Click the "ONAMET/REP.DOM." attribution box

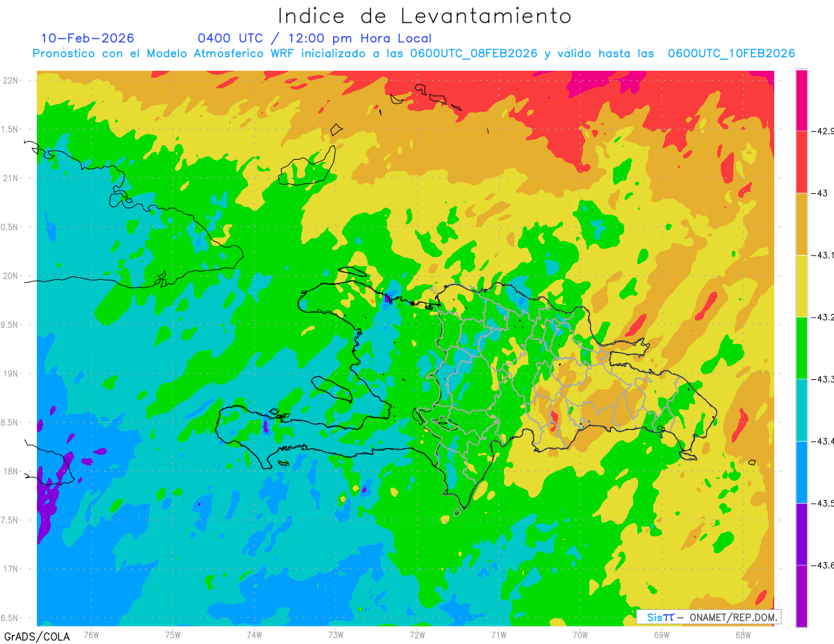[709, 617]
